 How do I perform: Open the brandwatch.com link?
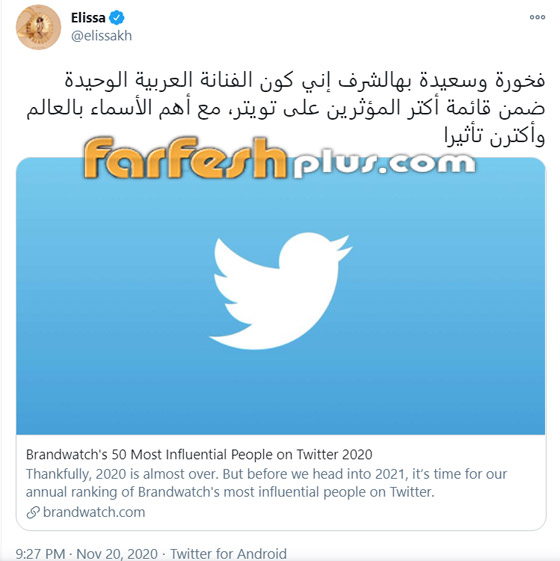point(94,512)
